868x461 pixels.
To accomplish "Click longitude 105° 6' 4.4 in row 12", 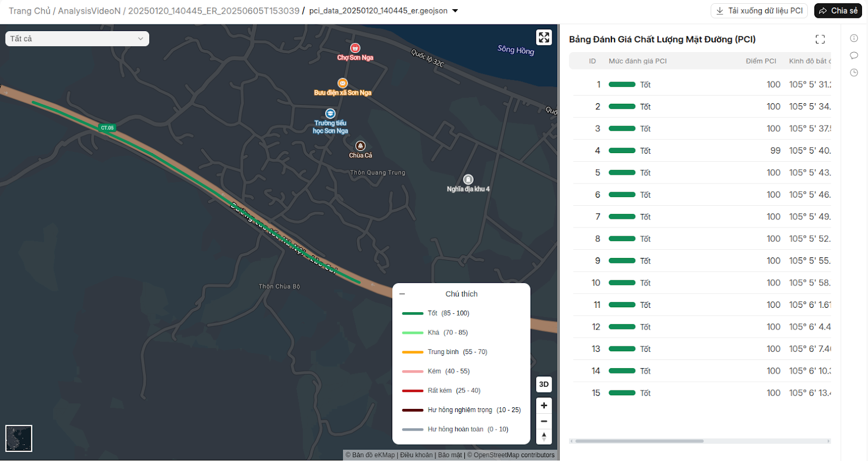I will click(x=810, y=327).
